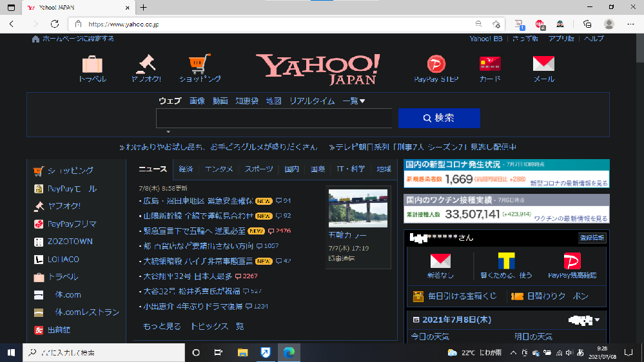Open the train bridge news thumbnail
Image resolution: width=644 pixels, height=362 pixels.
[358, 208]
